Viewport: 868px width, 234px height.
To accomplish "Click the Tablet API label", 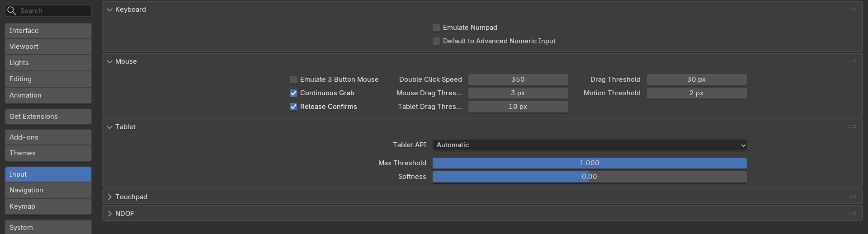I will pyautogui.click(x=410, y=145).
